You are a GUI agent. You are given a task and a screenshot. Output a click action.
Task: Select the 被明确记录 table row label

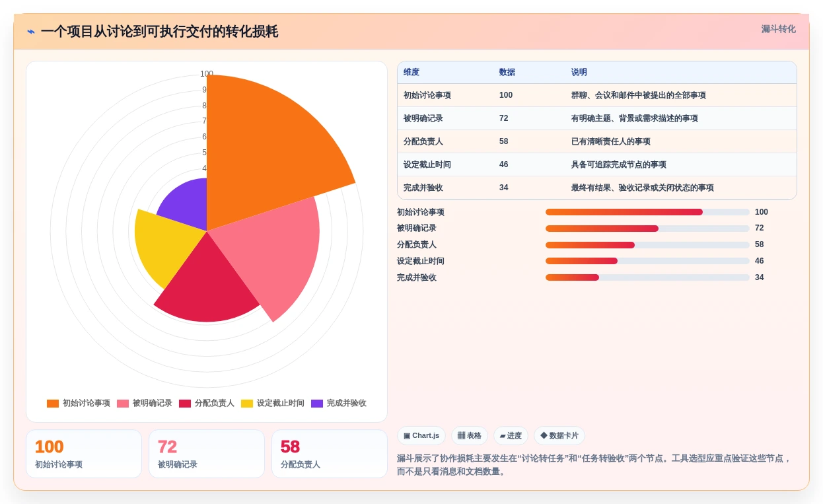point(423,118)
